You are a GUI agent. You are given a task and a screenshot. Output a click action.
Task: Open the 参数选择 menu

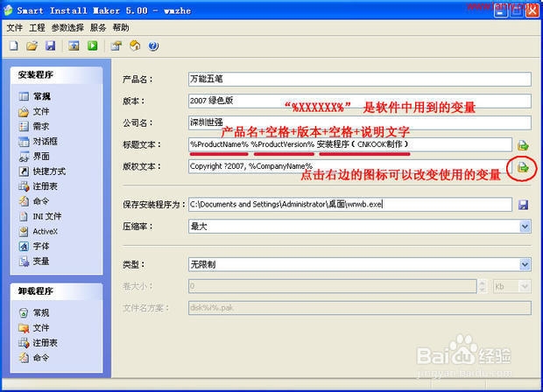(68, 28)
